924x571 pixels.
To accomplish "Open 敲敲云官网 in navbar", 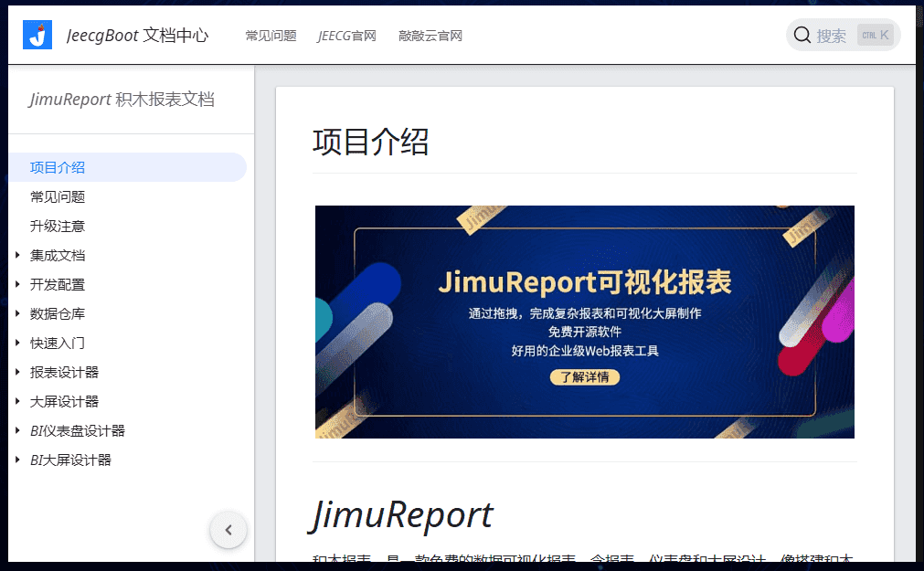I will pyautogui.click(x=430, y=36).
